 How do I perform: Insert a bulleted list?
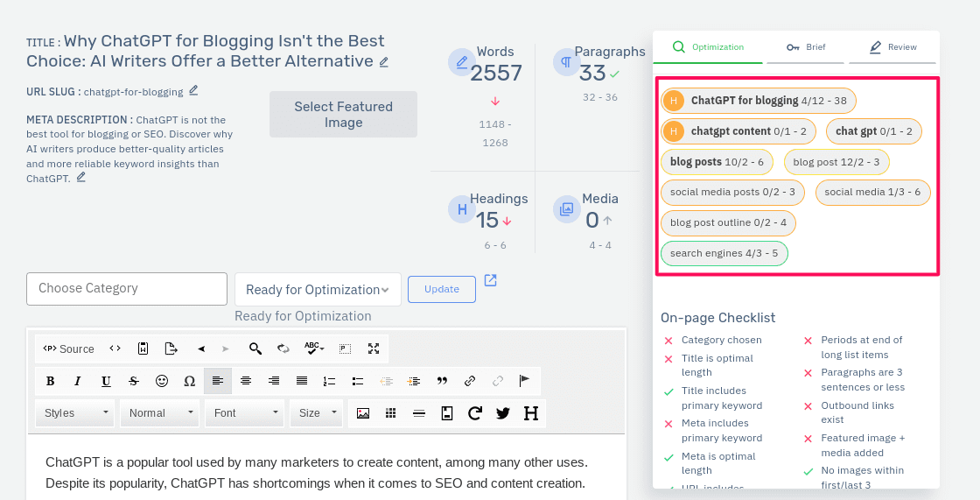358,381
